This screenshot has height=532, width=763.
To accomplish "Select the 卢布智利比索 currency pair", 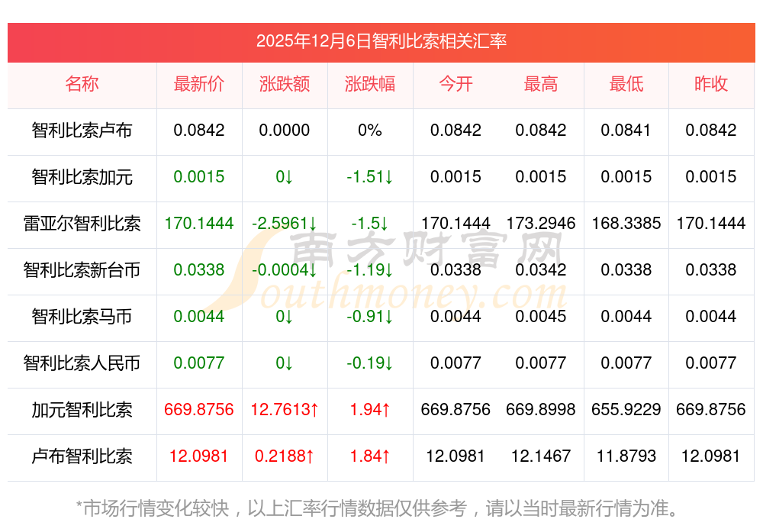I will tap(82, 456).
